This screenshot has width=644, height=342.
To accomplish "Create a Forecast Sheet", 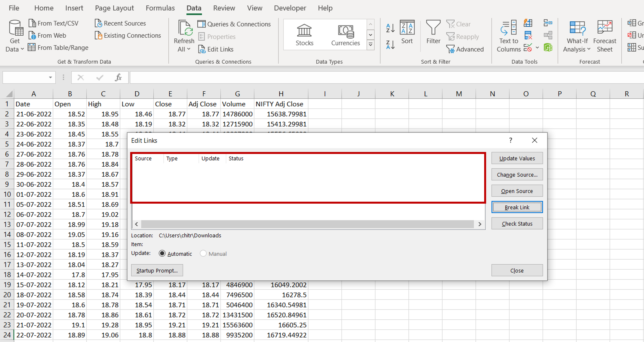I will pos(605,36).
